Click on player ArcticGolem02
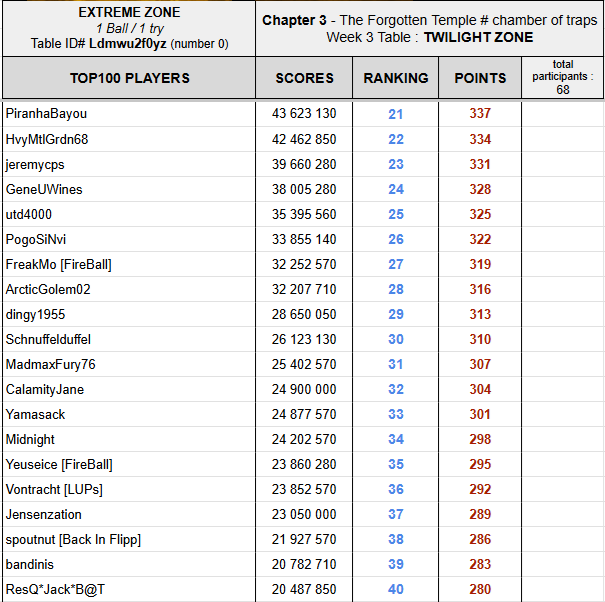This screenshot has height=602, width=605. tap(48, 289)
